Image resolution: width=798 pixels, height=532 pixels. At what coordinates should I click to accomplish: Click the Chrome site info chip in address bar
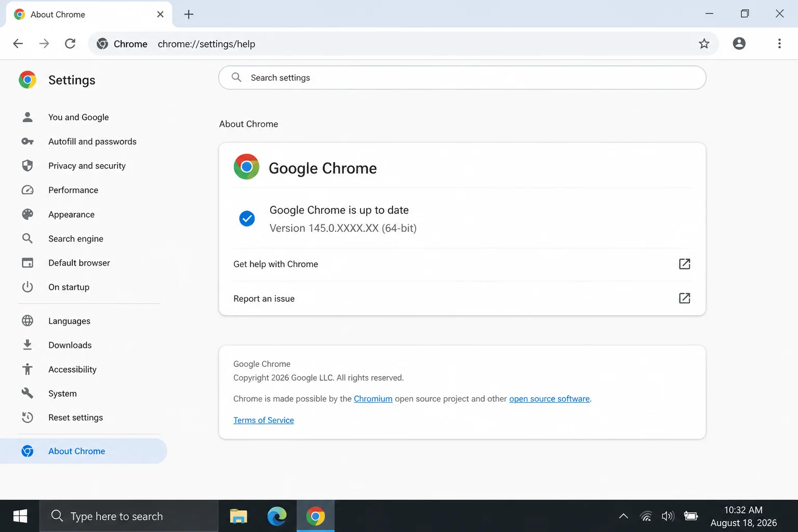[x=123, y=44]
